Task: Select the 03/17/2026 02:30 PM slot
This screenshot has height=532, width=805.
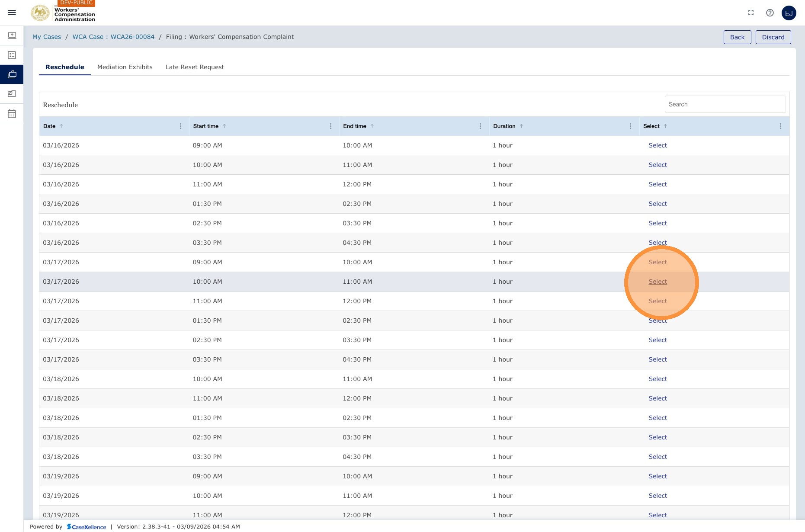Action: (658, 340)
